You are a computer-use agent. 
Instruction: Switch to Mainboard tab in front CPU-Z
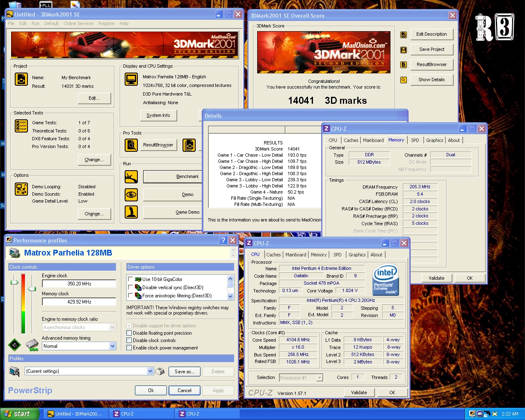[x=296, y=255]
